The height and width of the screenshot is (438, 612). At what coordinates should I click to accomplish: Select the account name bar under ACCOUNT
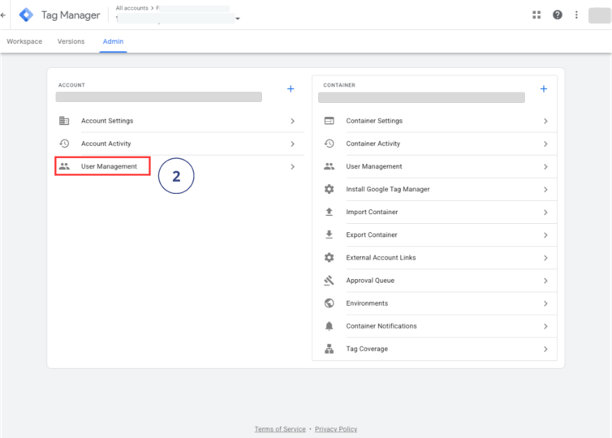pyautogui.click(x=158, y=97)
